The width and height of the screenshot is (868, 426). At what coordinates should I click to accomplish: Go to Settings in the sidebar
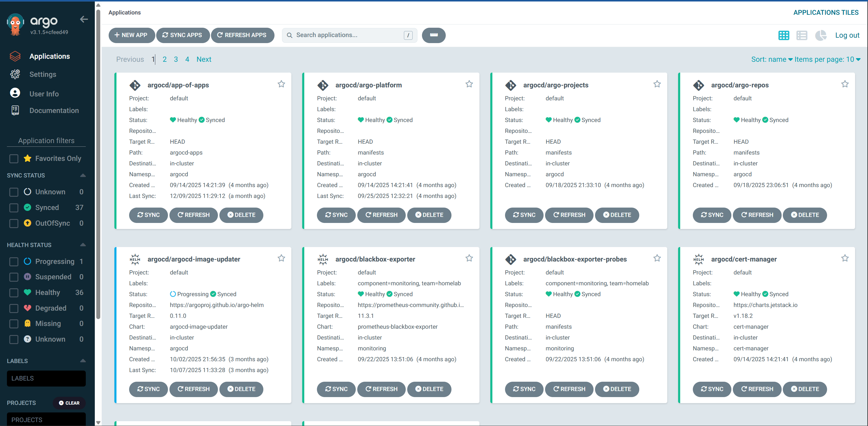point(42,74)
